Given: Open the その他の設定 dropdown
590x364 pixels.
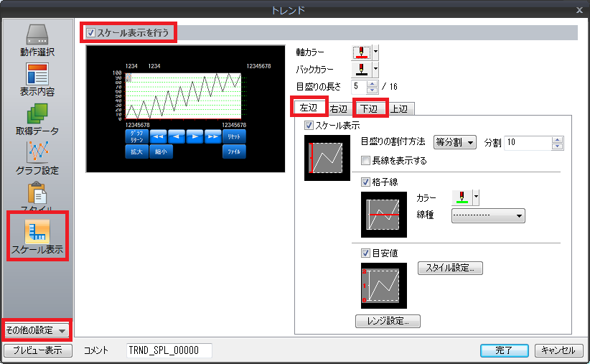Looking at the screenshot, I should coord(37,330).
